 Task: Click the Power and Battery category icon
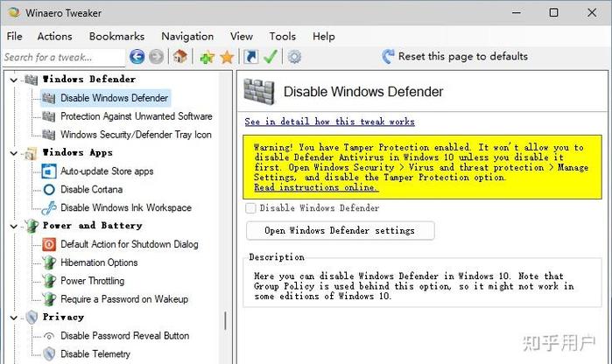tap(32, 226)
